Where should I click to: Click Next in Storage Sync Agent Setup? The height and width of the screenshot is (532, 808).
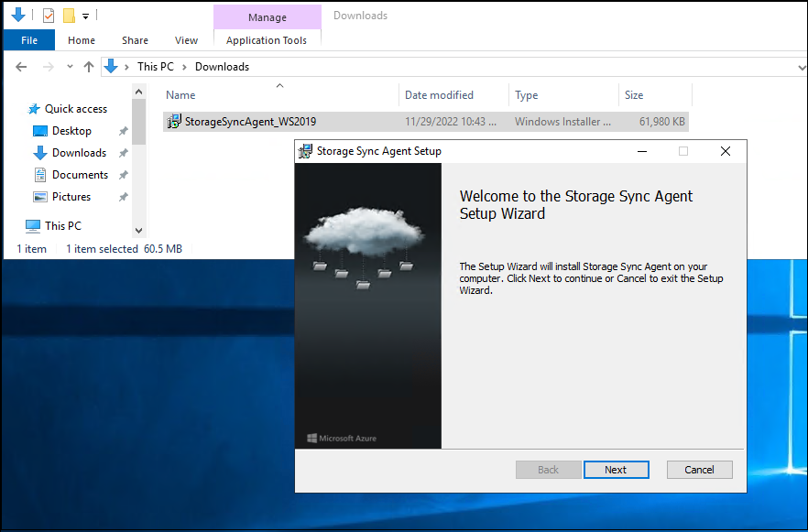pyautogui.click(x=616, y=470)
